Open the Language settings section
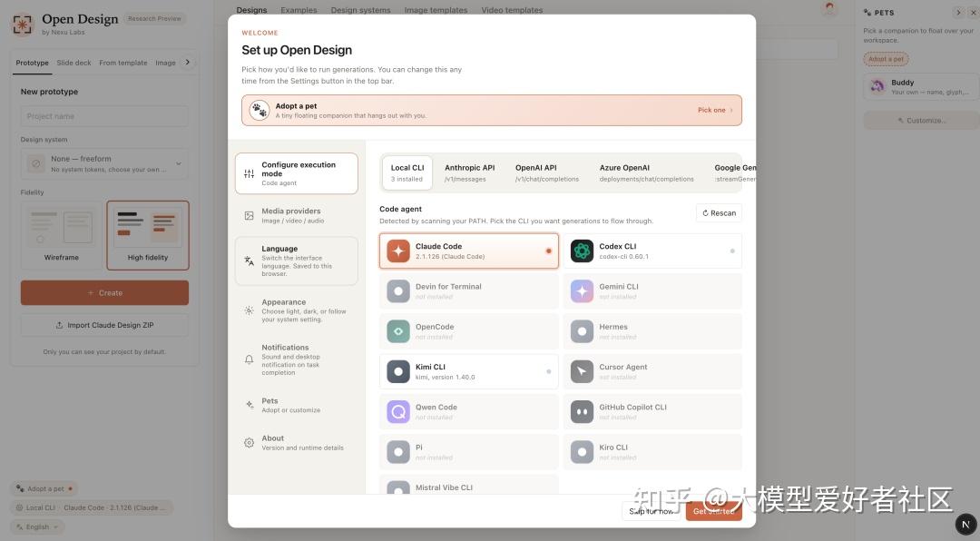 point(296,261)
